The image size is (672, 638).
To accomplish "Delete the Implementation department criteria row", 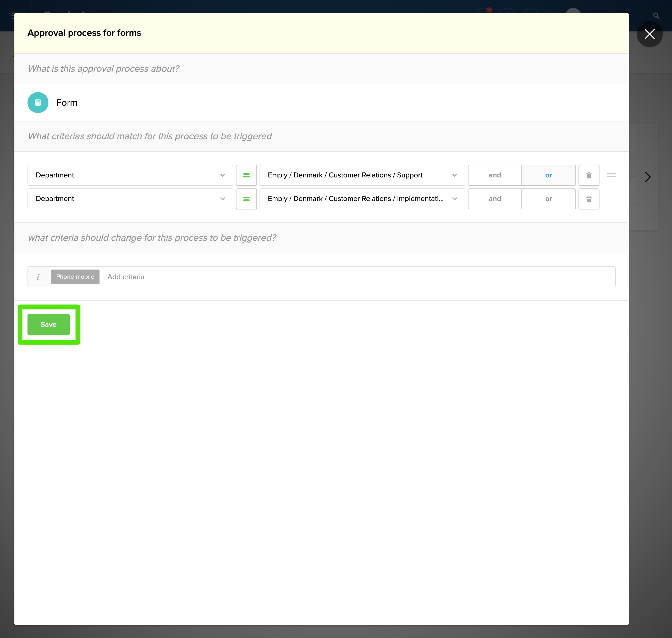I will (x=589, y=199).
